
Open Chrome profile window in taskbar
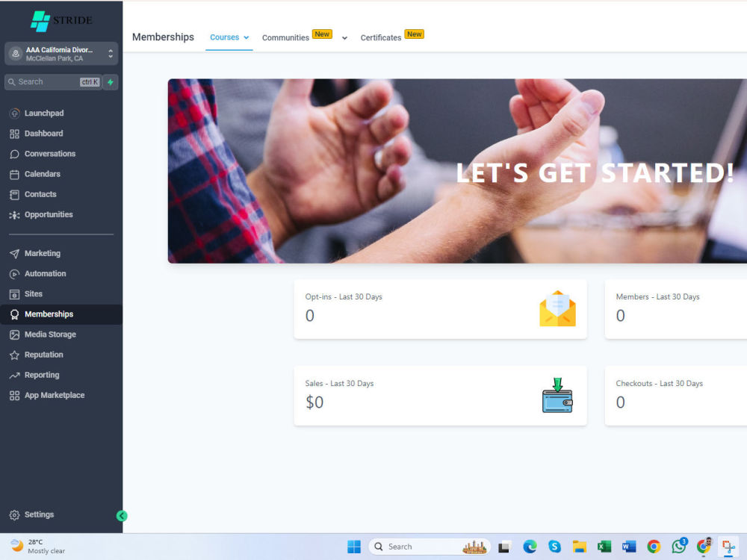(704, 546)
